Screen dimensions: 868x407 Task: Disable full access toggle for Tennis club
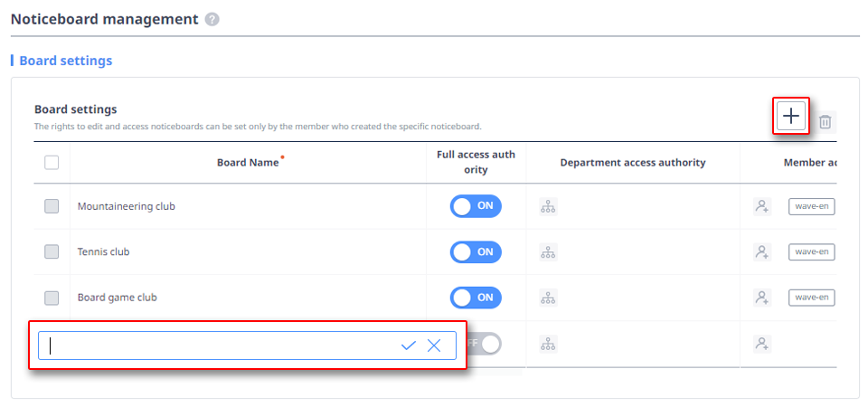click(476, 251)
